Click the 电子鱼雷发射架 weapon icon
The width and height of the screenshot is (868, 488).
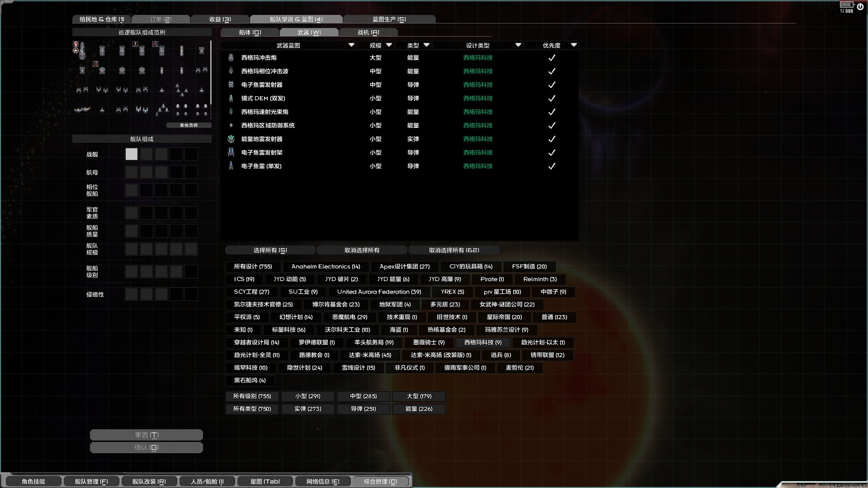tap(231, 152)
